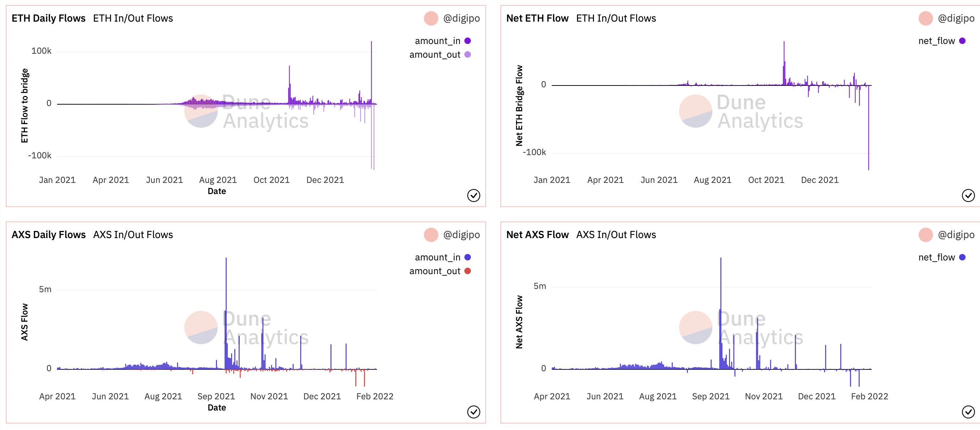Click Jan 2021 label on ETH Daily Flows axis

coord(57,180)
